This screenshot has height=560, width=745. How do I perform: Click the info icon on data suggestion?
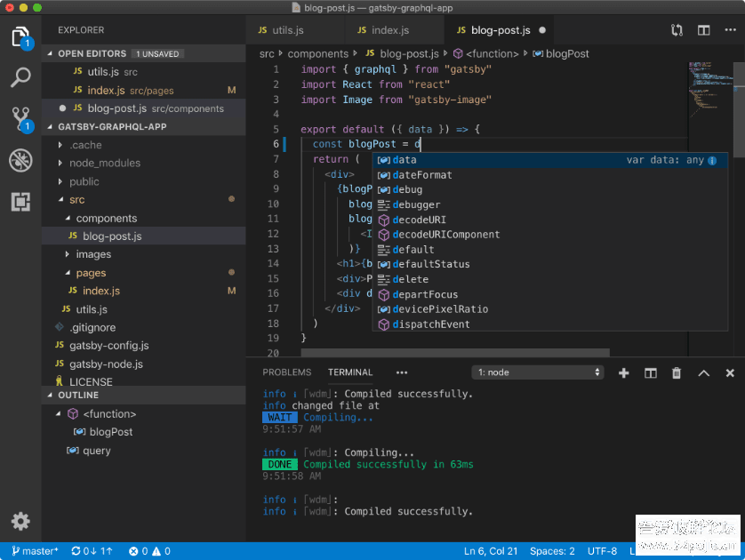click(712, 161)
